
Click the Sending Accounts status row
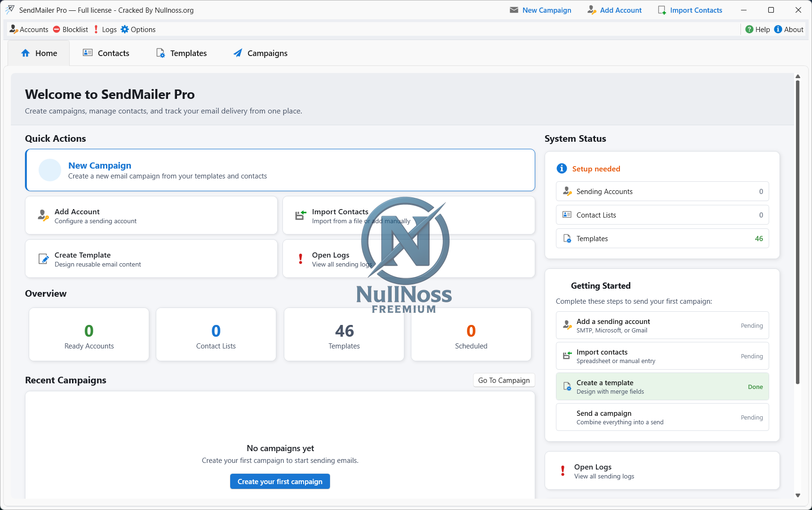coord(662,191)
